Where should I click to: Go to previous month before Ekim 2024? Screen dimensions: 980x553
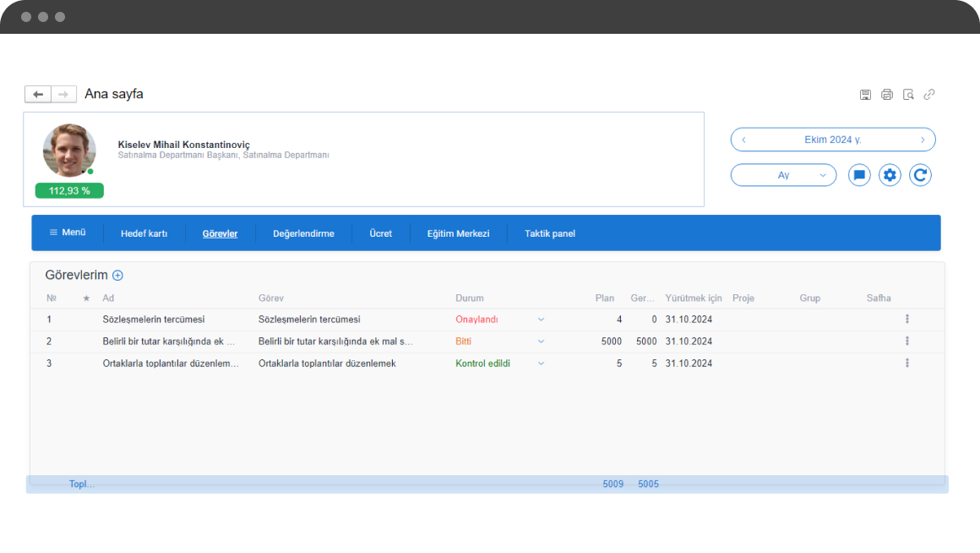tap(743, 140)
